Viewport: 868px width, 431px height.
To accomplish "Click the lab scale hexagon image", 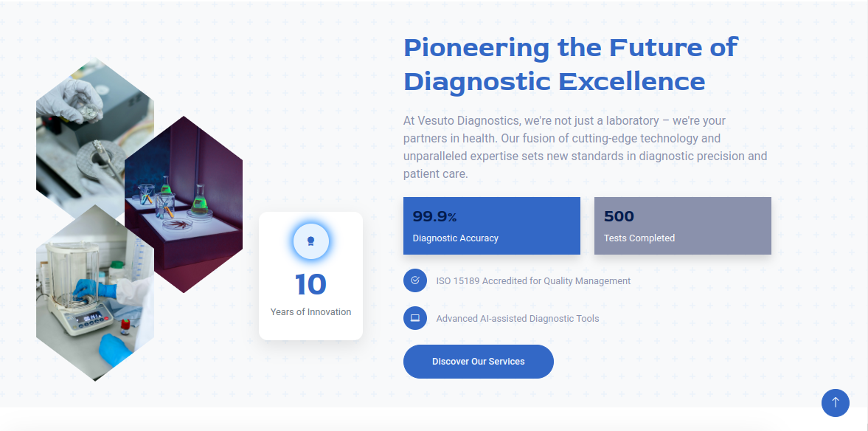I will (95, 293).
